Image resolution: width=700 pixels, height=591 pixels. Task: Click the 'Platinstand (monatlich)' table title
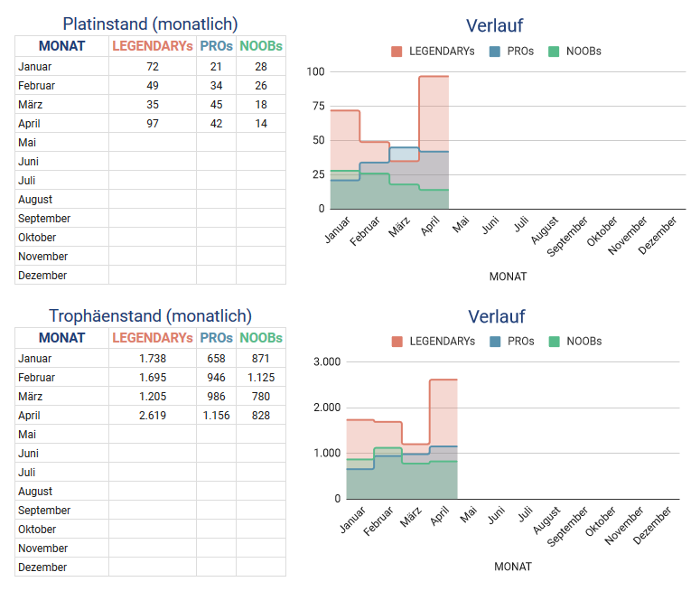point(150,24)
